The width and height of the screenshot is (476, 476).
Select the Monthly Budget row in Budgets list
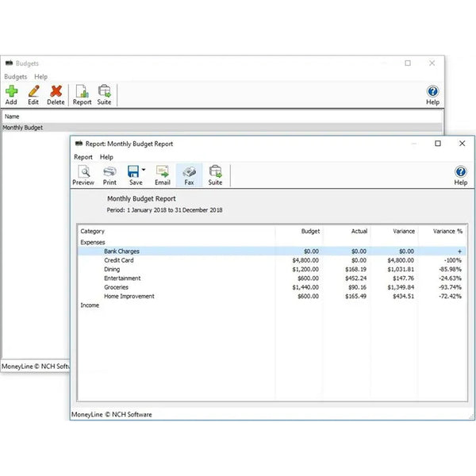(x=222, y=128)
